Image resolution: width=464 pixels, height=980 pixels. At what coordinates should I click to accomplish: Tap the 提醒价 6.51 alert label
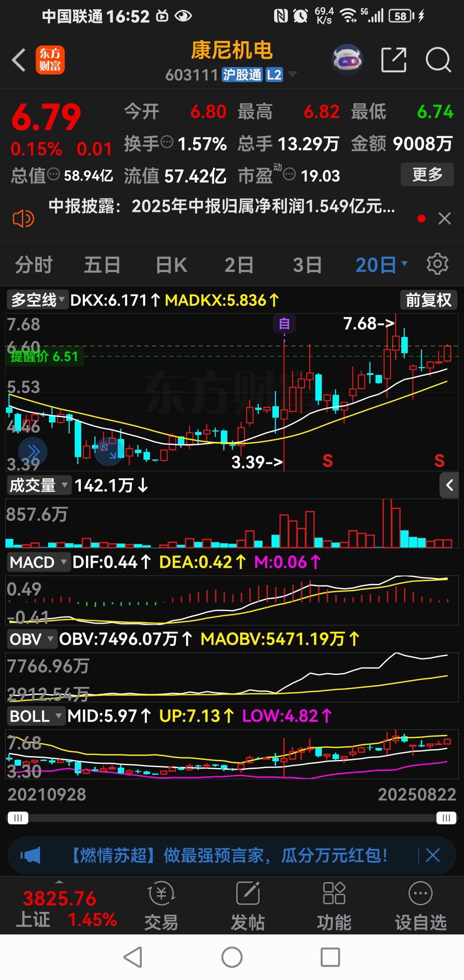44,356
